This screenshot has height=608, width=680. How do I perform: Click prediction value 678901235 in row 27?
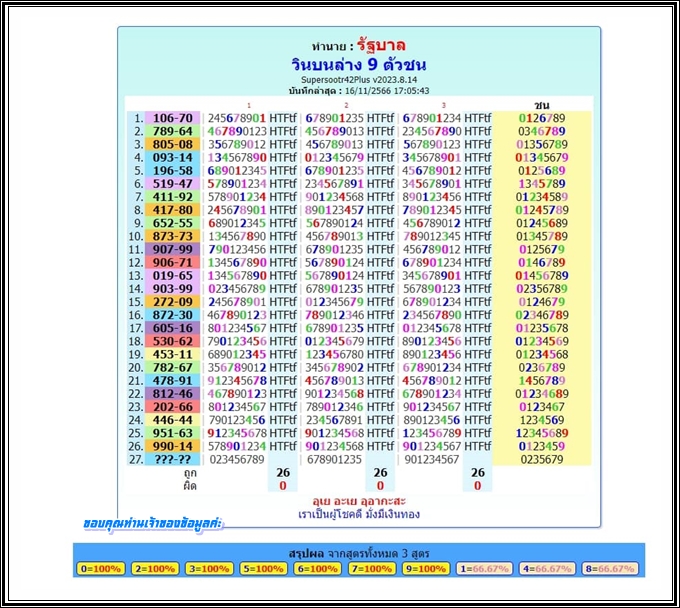[x=334, y=459]
